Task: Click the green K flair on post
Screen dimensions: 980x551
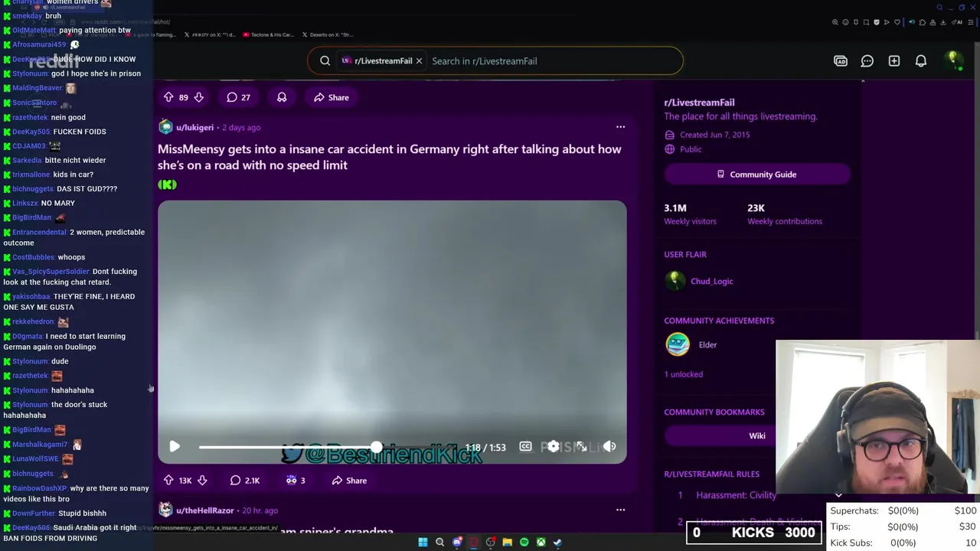Action: click(x=167, y=184)
